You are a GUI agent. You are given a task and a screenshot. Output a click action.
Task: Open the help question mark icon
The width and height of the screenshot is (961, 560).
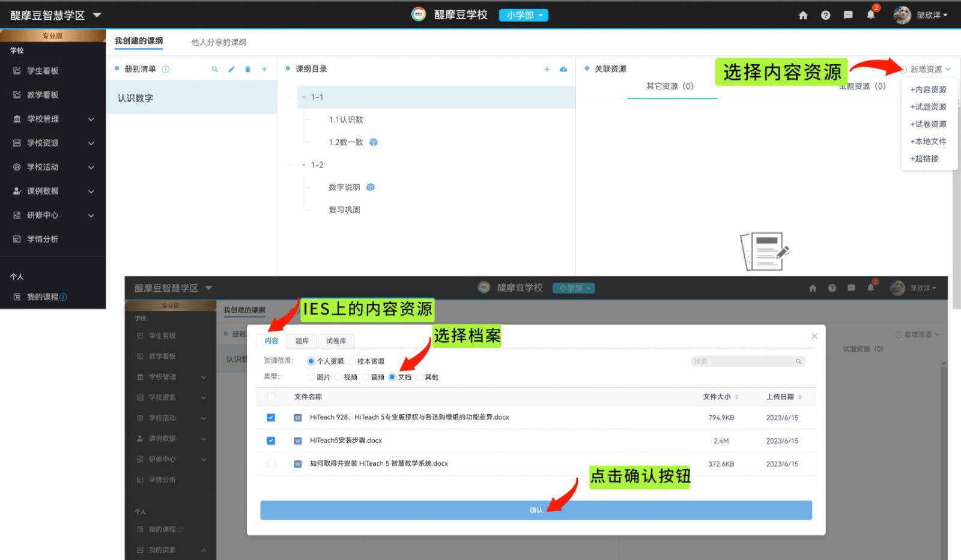click(826, 16)
